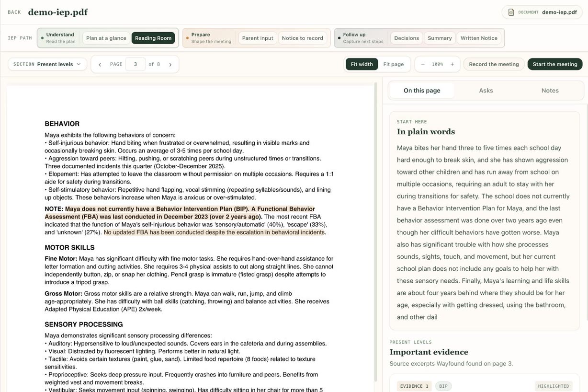Viewport: 588px width, 392px height.
Task: Select the On this page tab
Action: 422,91
